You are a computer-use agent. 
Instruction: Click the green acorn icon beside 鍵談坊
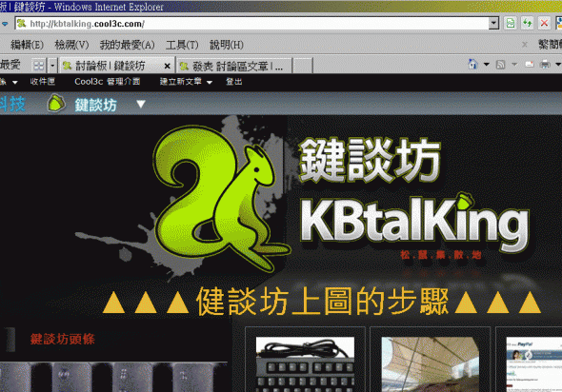(56, 104)
